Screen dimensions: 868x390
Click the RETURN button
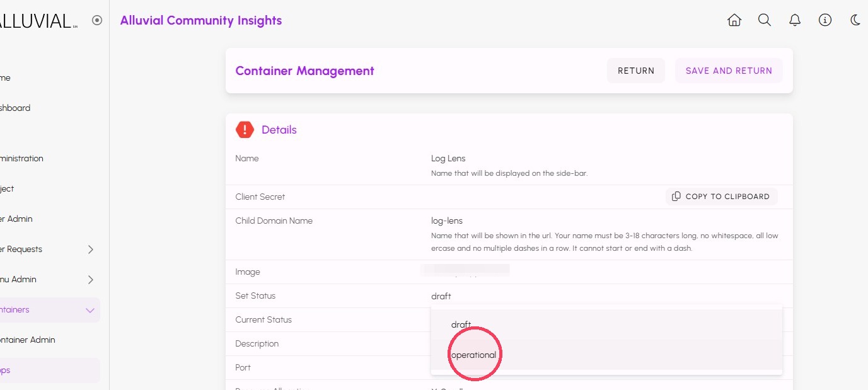(636, 71)
